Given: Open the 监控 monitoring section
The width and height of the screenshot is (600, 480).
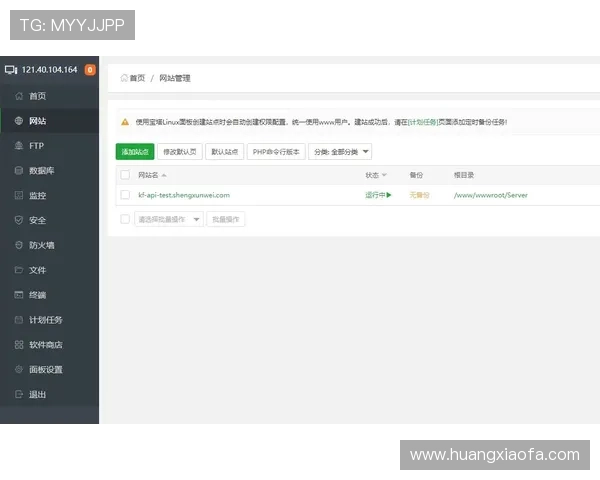Looking at the screenshot, I should pyautogui.click(x=50, y=196).
